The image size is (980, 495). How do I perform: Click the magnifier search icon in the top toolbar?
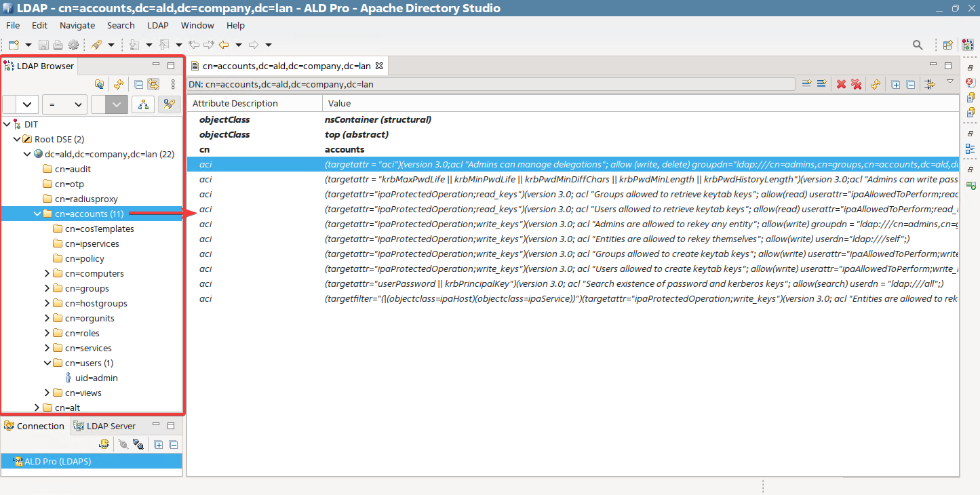pos(918,45)
